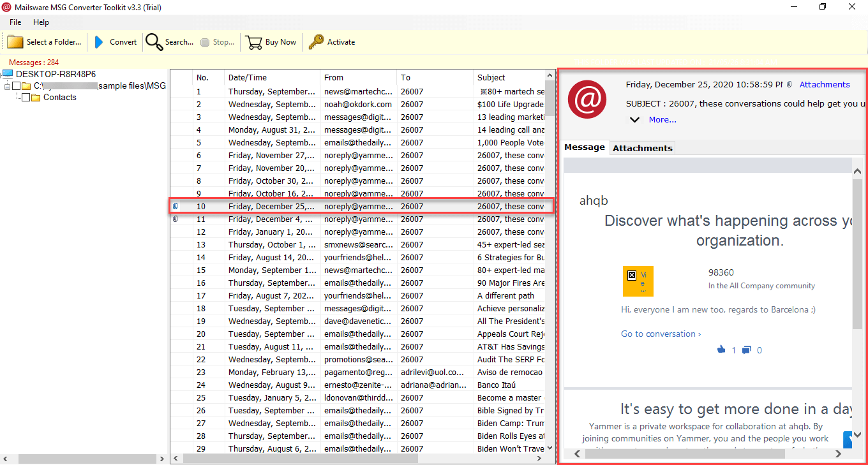Select row 19 from dave@davenetic
The height and width of the screenshot is (465, 868).
click(x=358, y=321)
